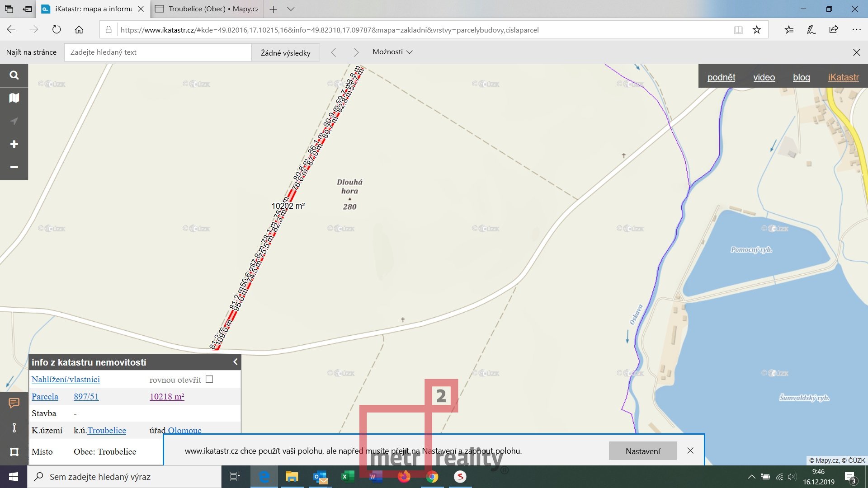Close the iKatastr tab
Screen dimensions: 868x488
point(141,9)
